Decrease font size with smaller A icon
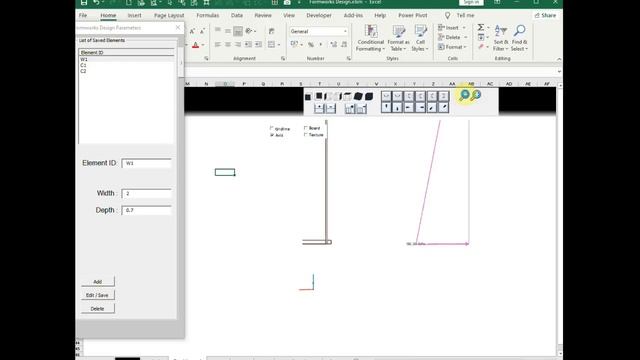 click(202, 31)
